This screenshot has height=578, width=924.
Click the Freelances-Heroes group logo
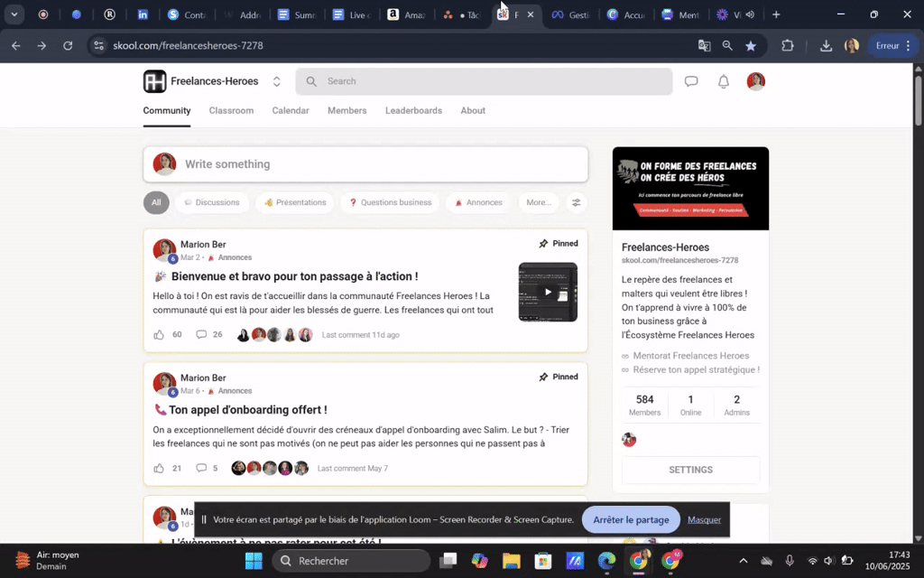tap(155, 81)
